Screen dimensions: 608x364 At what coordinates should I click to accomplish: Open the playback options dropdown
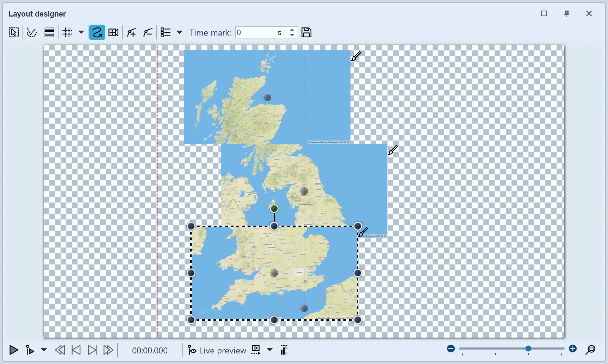click(44, 350)
